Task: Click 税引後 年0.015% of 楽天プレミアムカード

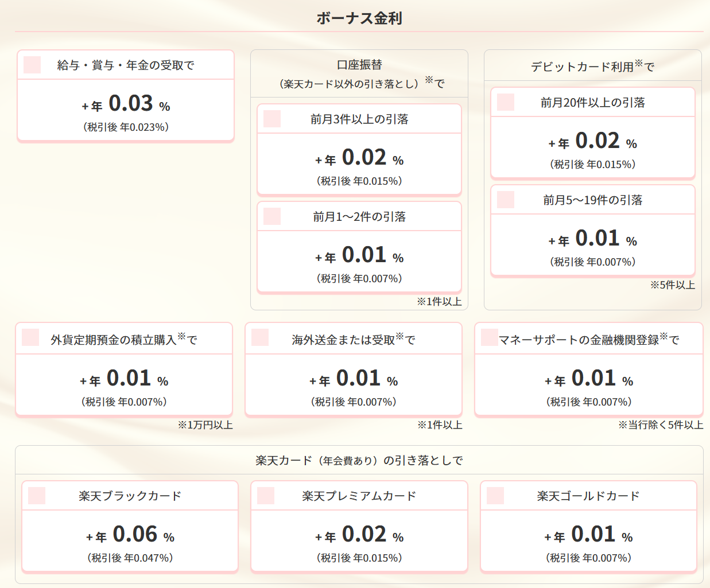Action: pyautogui.click(x=359, y=558)
